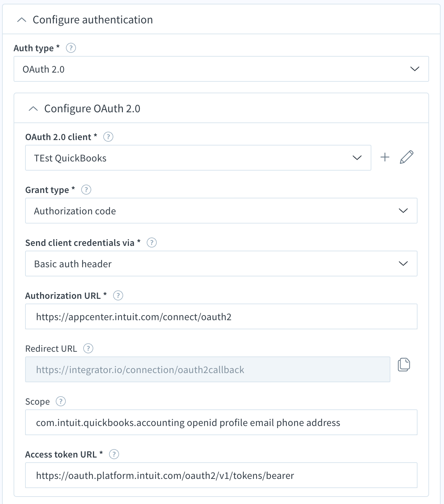
Task: Click the Scope help icon
Action: coord(61,401)
